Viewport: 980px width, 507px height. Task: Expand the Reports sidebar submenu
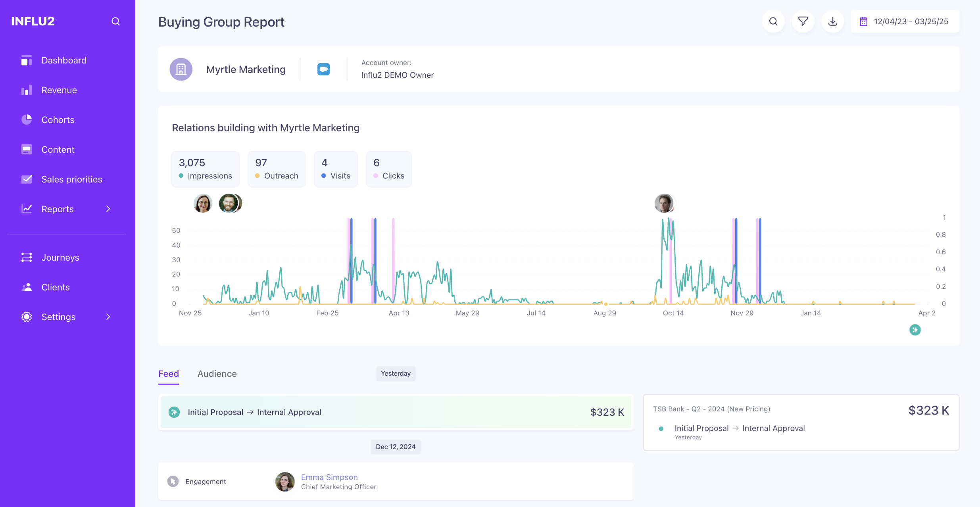pos(108,209)
